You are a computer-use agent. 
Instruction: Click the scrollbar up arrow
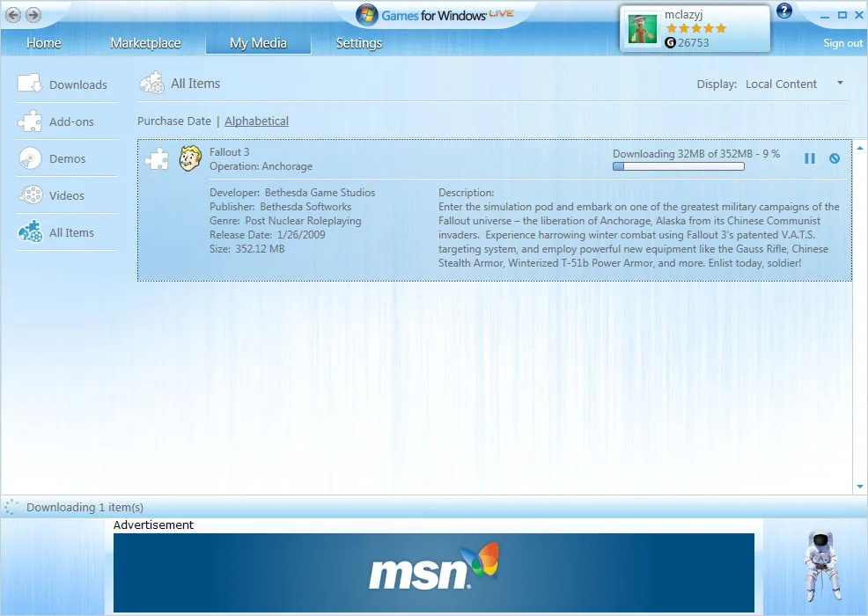[860, 149]
